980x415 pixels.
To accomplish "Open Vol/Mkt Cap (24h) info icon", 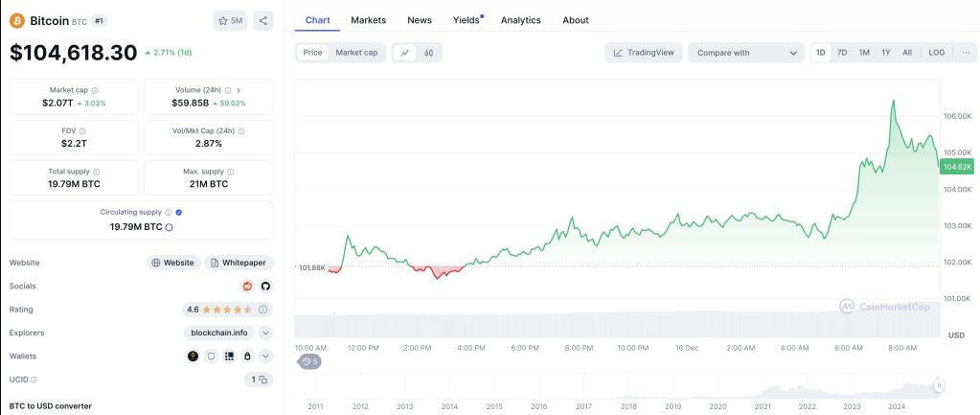I will pyautogui.click(x=241, y=131).
